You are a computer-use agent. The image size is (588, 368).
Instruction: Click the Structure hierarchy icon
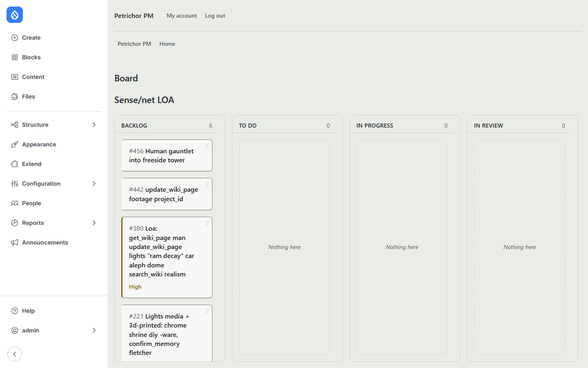15,125
